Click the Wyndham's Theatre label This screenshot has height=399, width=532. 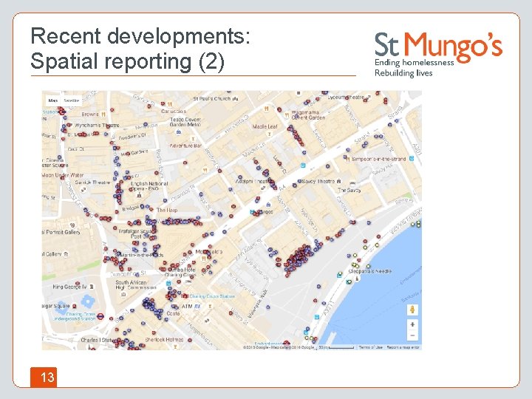tap(97, 125)
